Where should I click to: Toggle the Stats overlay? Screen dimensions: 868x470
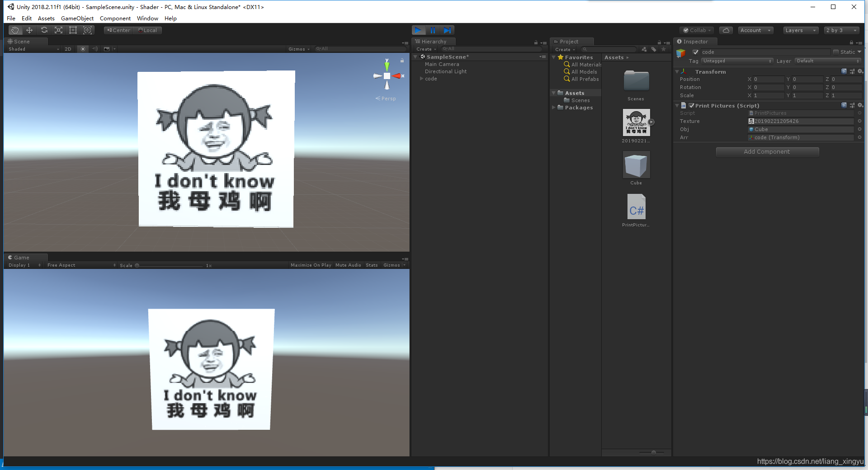point(372,265)
